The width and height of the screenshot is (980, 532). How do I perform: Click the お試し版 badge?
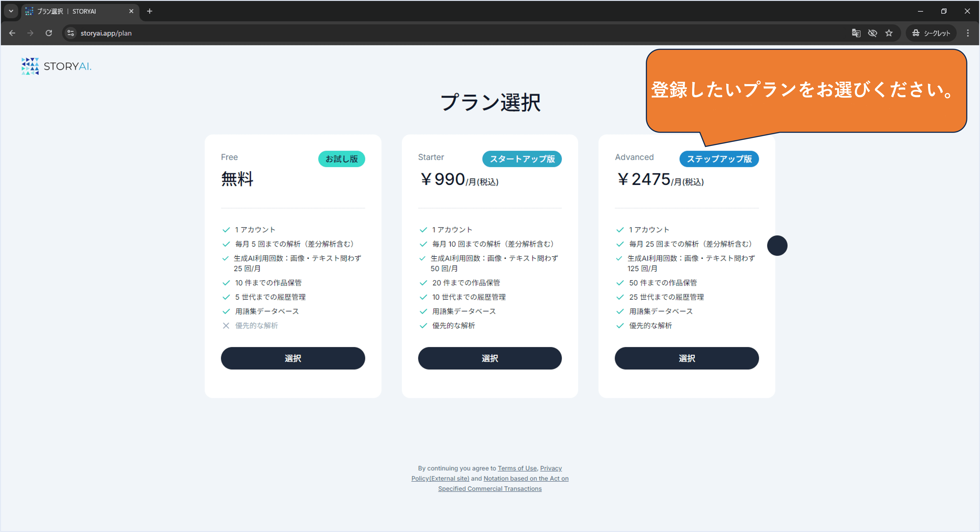click(x=341, y=159)
